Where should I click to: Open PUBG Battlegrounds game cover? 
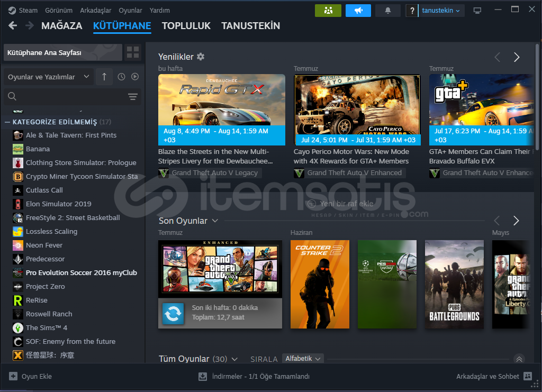(454, 284)
